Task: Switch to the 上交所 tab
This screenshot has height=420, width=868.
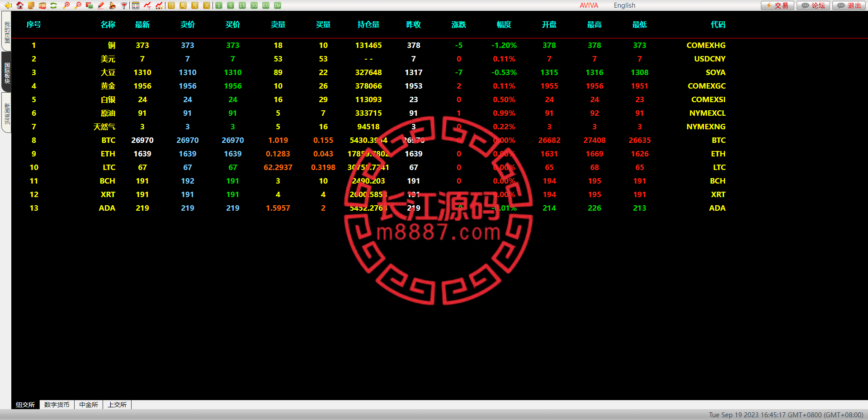Action: pyautogui.click(x=117, y=405)
